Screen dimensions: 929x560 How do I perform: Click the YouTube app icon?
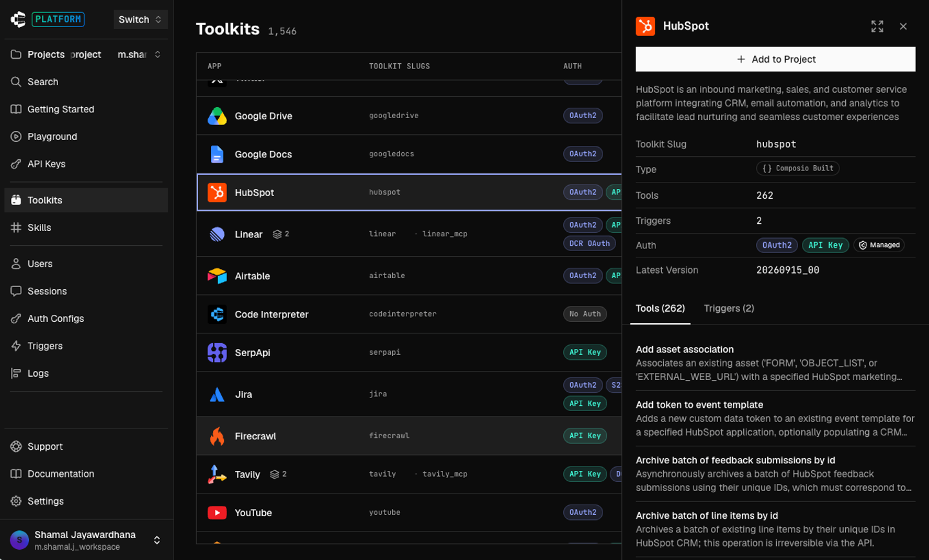pos(217,513)
